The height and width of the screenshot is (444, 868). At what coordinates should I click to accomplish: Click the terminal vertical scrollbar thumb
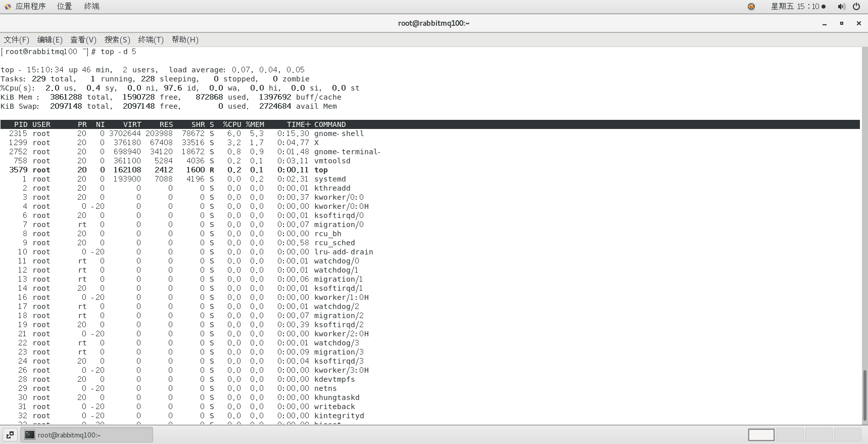coord(864,395)
